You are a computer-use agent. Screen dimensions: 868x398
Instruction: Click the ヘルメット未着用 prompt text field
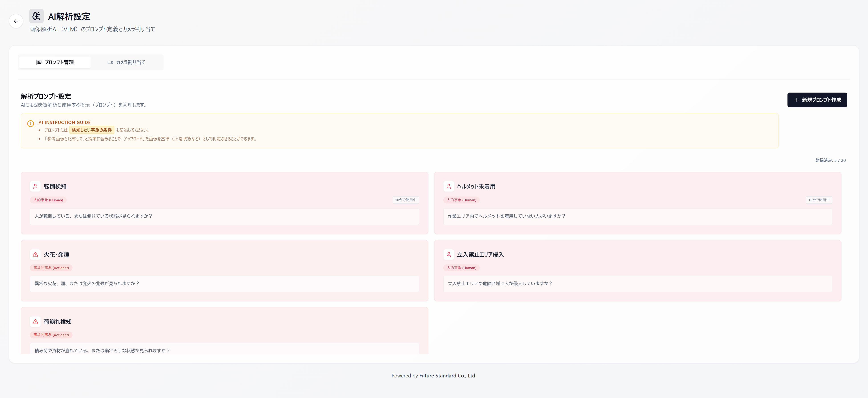point(637,216)
